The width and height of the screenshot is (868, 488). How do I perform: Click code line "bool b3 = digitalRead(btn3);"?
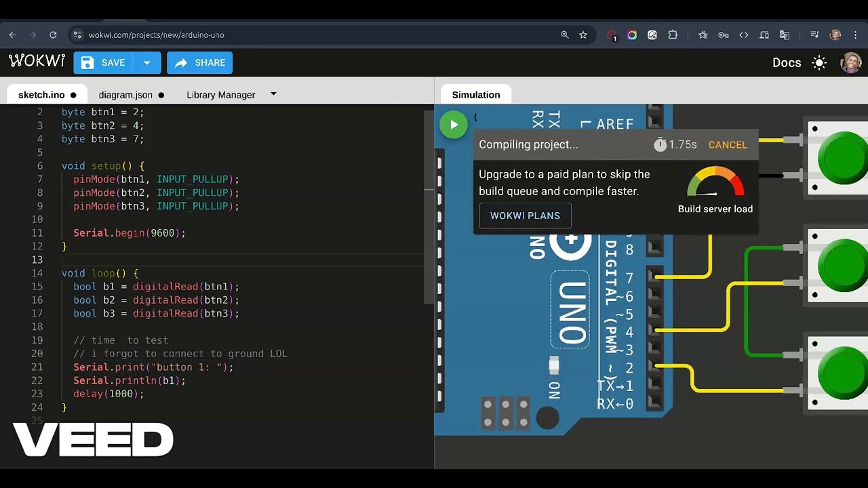pos(156,314)
